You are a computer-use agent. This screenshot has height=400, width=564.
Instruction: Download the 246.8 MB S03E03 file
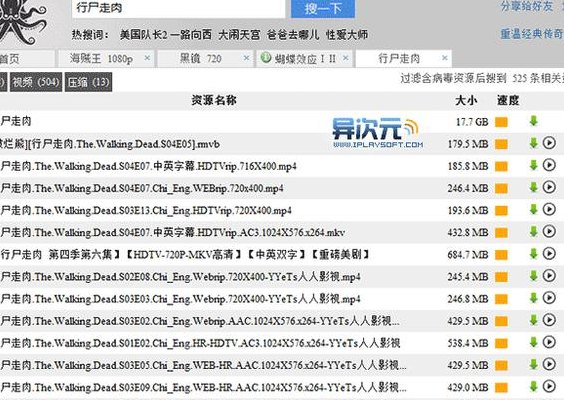pos(533,298)
